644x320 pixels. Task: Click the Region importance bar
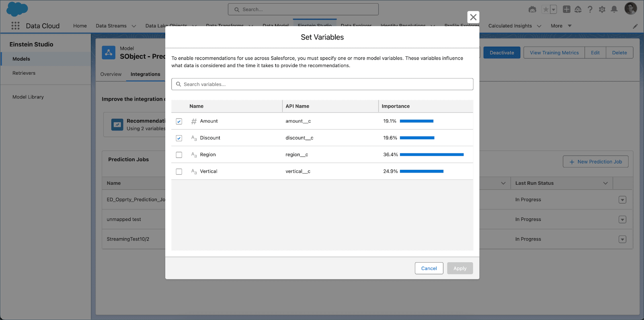pyautogui.click(x=432, y=155)
